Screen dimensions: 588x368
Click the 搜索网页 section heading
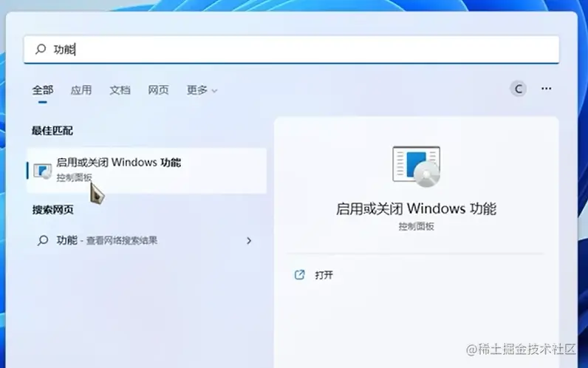(53, 210)
